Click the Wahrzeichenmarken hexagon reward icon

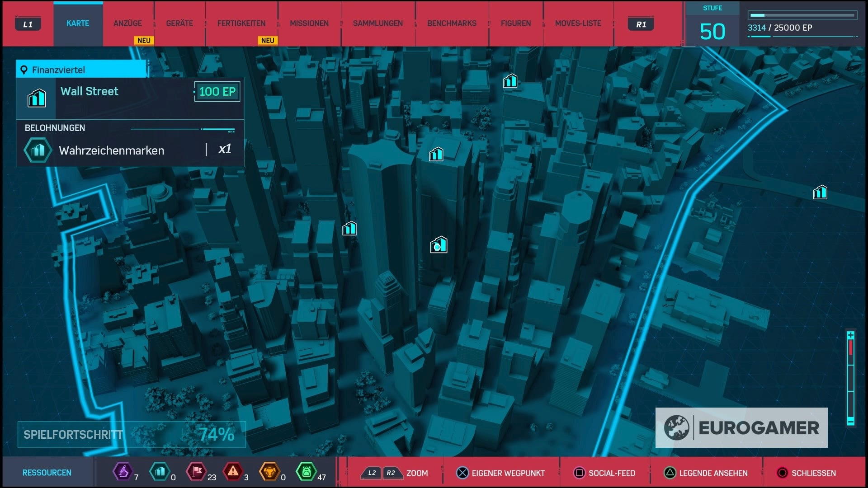click(x=38, y=150)
